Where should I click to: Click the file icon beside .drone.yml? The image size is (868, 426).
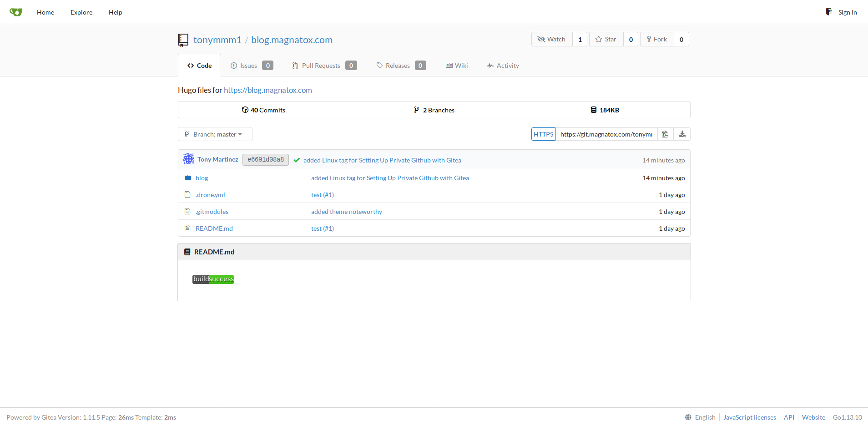coord(187,194)
